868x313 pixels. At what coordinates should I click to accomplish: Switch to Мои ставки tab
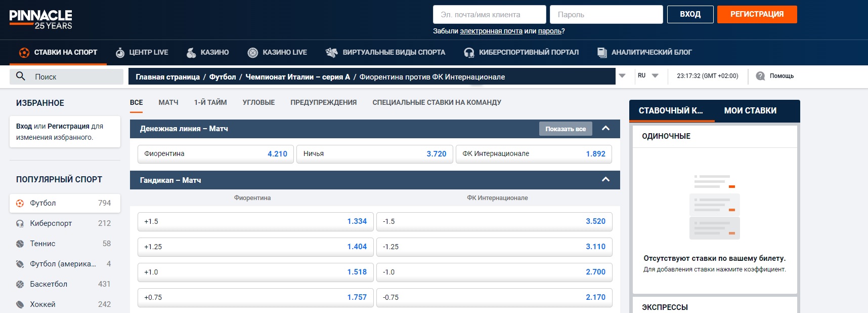pos(750,110)
